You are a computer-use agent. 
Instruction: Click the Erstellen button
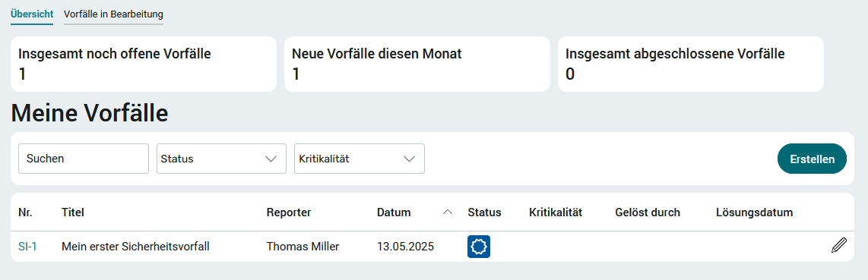point(812,159)
